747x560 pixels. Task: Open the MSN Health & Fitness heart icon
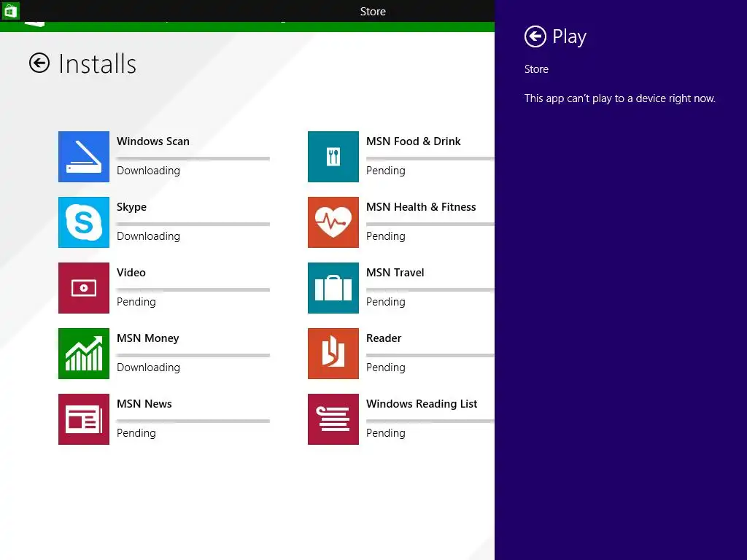[333, 222]
